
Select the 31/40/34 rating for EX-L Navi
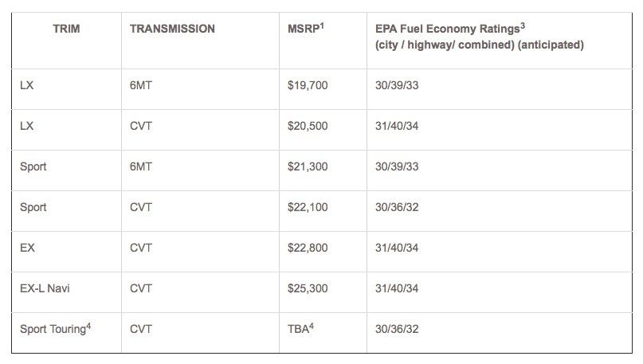click(x=397, y=288)
